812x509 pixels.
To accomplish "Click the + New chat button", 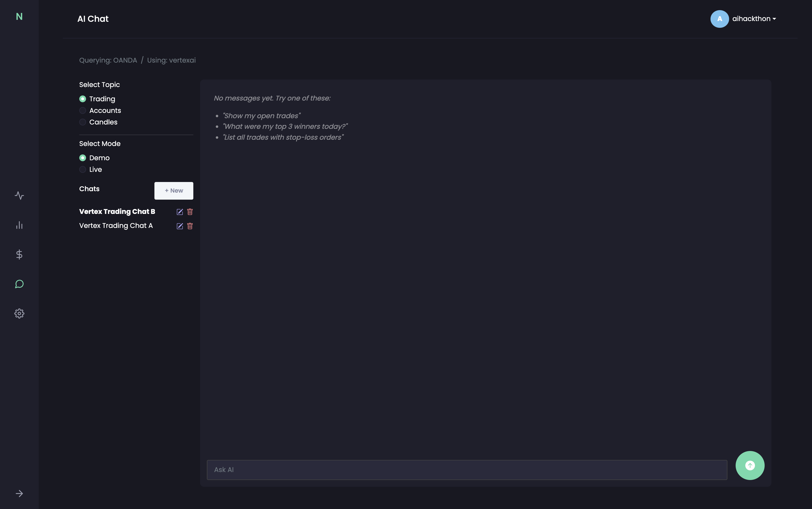I will [x=174, y=190].
